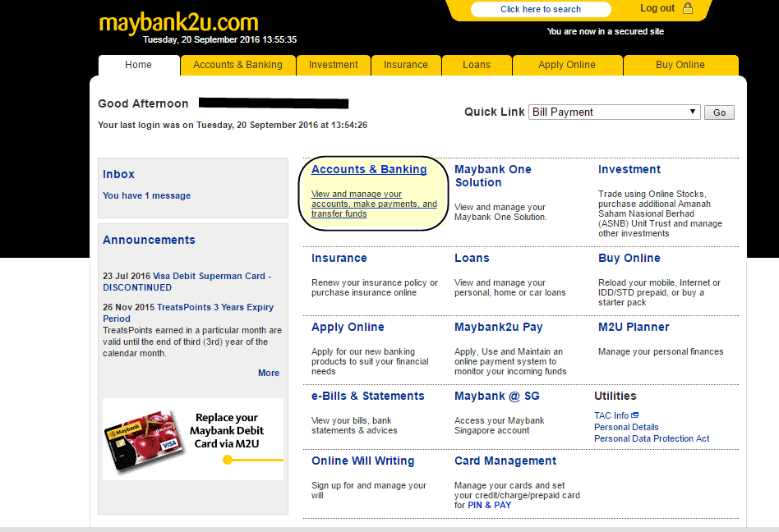Click the Log out link

pyautogui.click(x=657, y=8)
